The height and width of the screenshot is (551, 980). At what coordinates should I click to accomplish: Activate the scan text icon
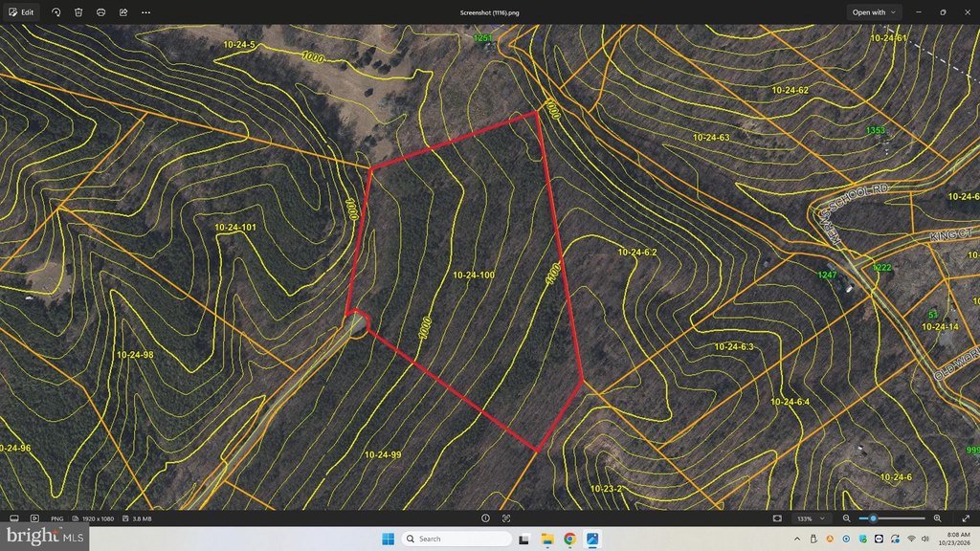pos(507,518)
